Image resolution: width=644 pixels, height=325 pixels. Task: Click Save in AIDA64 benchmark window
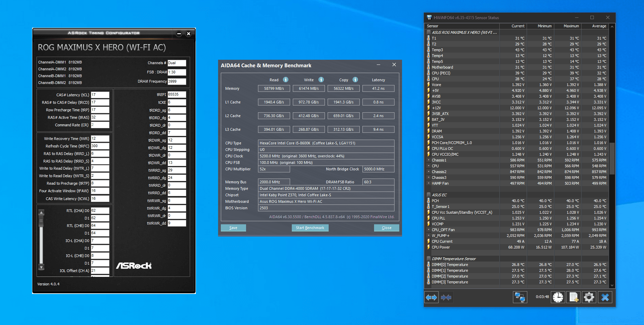[233, 228]
